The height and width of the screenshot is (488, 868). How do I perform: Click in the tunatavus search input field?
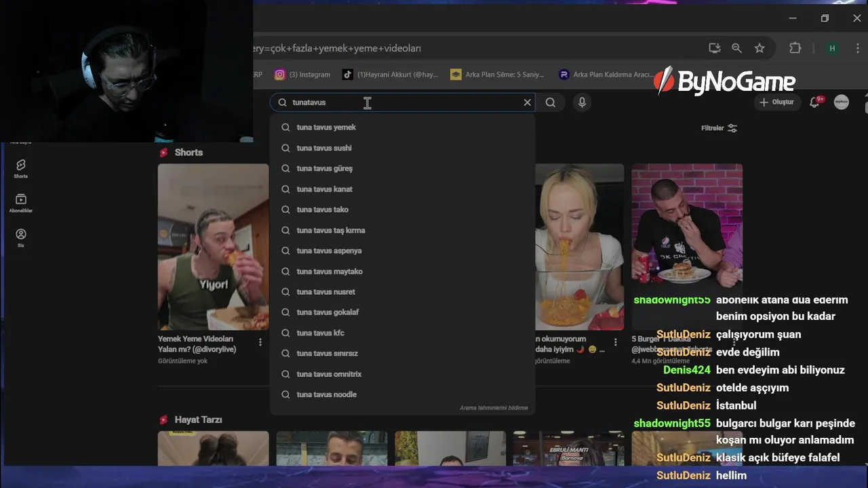(x=403, y=102)
